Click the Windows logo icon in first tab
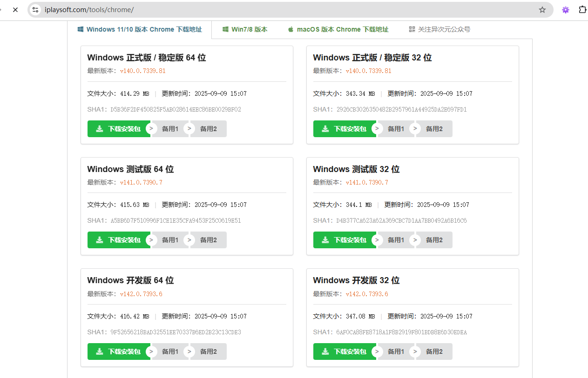This screenshot has height=378, width=588. (x=81, y=29)
